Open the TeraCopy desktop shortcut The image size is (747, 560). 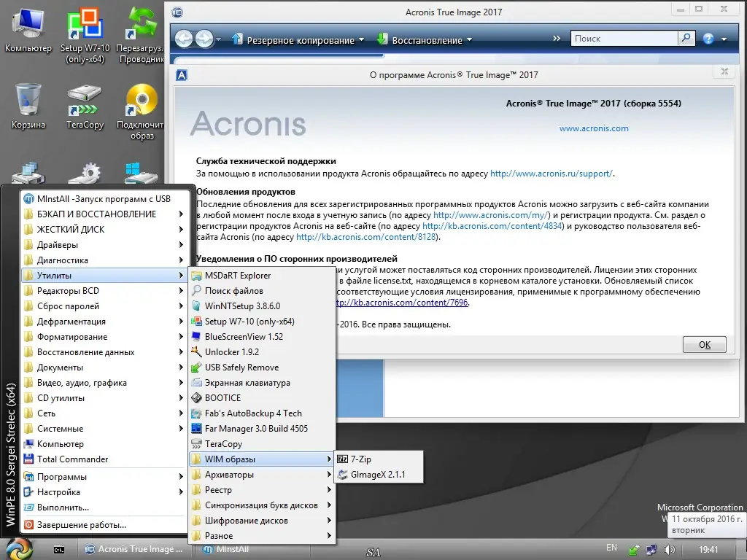[85, 106]
